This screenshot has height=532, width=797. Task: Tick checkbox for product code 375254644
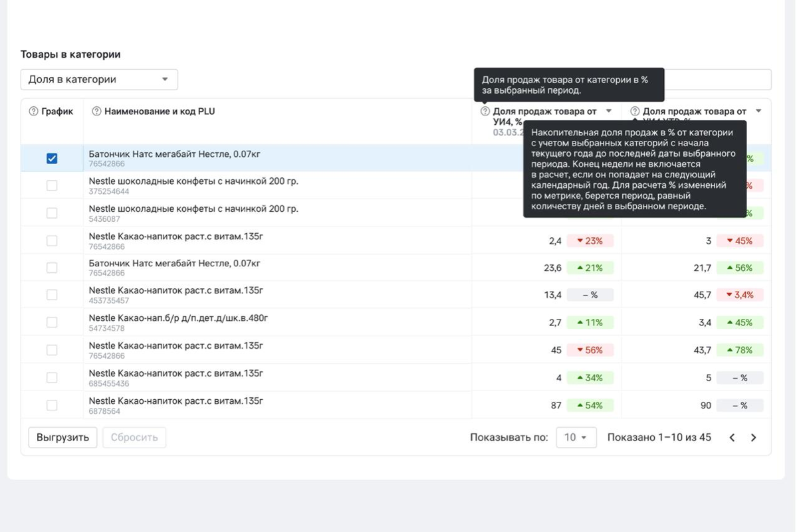coord(52,185)
